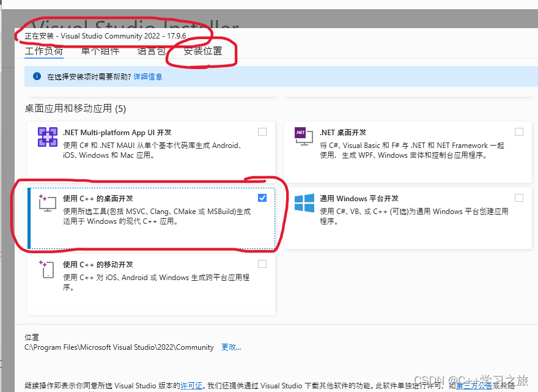
Task: Select the 使用 C++ 的移动开发 title
Action: 98,265
